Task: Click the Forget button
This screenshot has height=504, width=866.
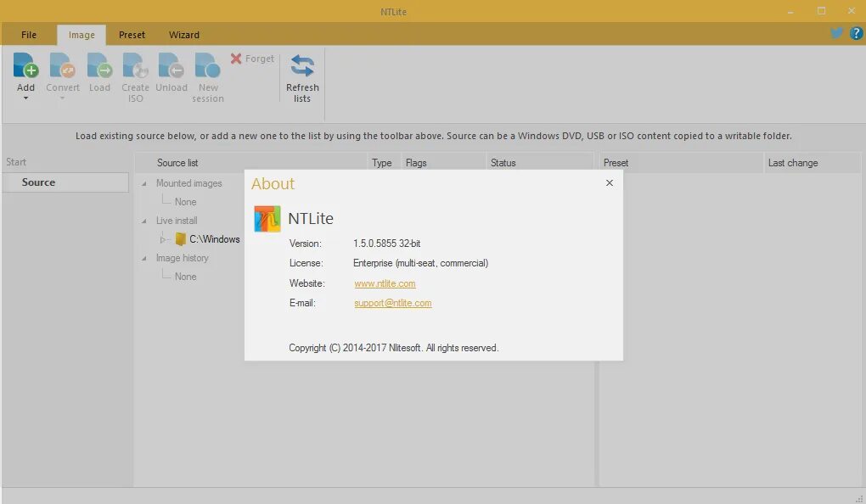Action: (252, 59)
